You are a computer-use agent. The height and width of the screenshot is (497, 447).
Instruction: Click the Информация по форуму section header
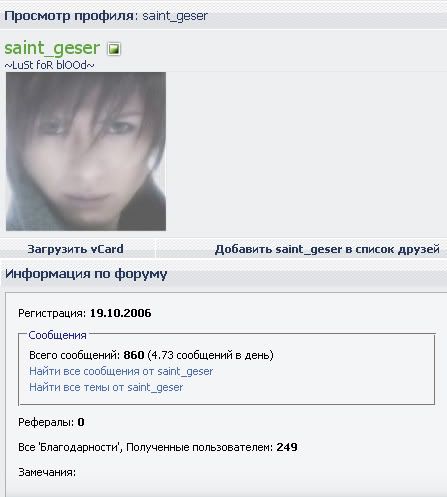tap(223, 274)
